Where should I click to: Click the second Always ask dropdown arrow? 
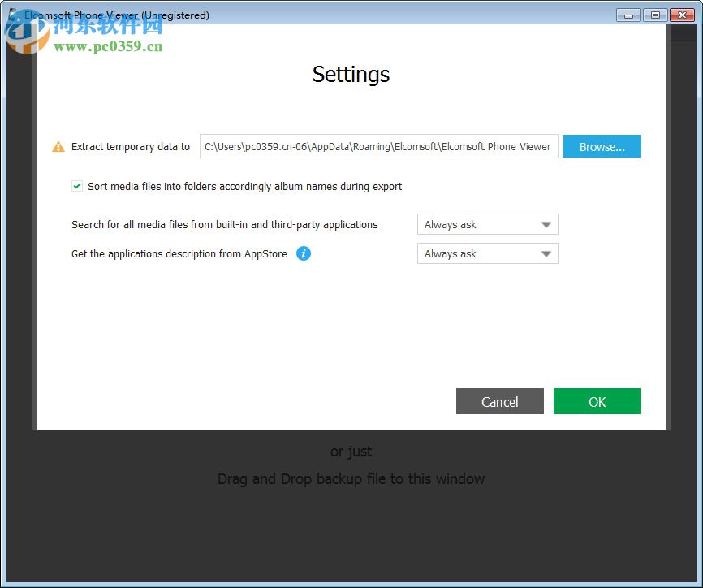tap(547, 253)
